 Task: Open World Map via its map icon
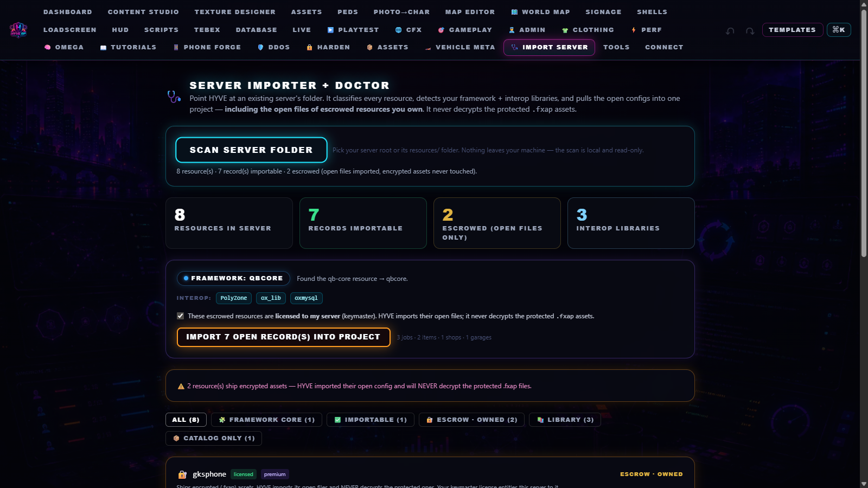pos(514,12)
